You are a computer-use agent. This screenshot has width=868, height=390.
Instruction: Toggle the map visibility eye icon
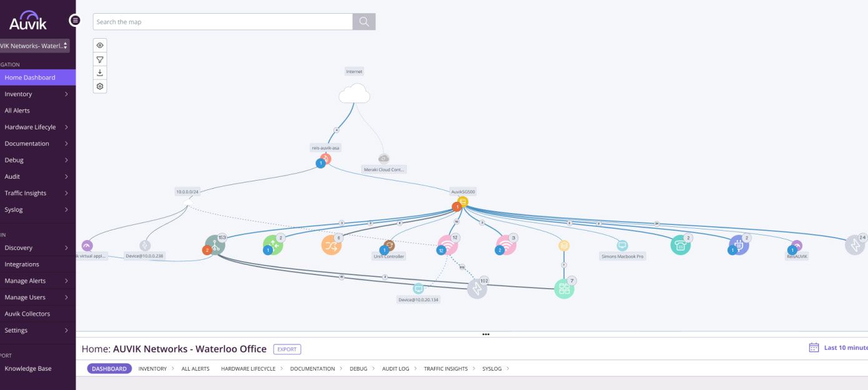point(100,44)
